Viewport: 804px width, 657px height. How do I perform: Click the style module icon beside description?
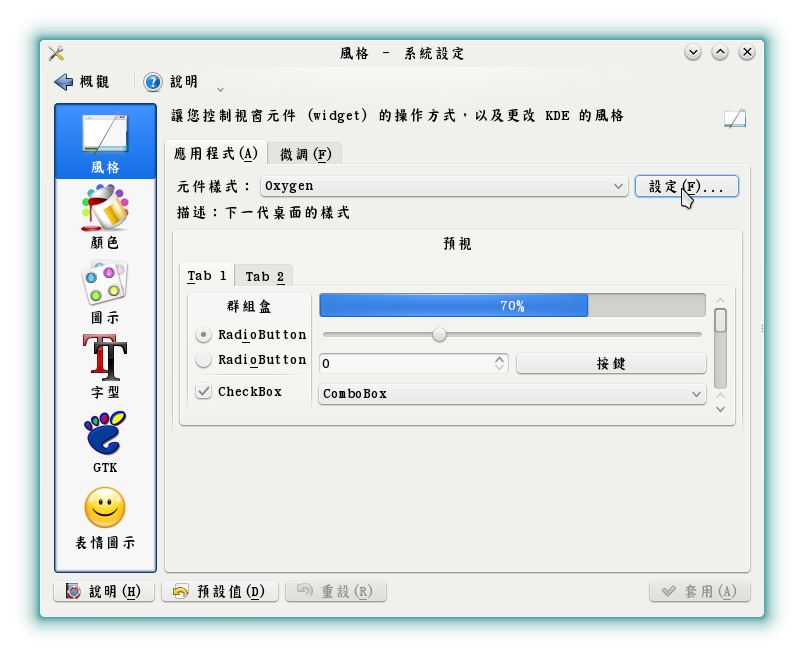[735, 118]
